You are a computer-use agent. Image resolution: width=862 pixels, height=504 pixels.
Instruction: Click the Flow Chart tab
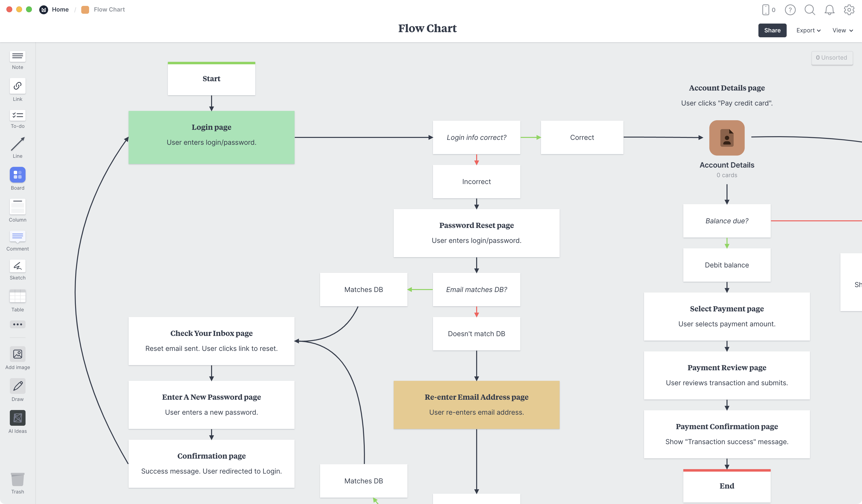click(x=108, y=9)
